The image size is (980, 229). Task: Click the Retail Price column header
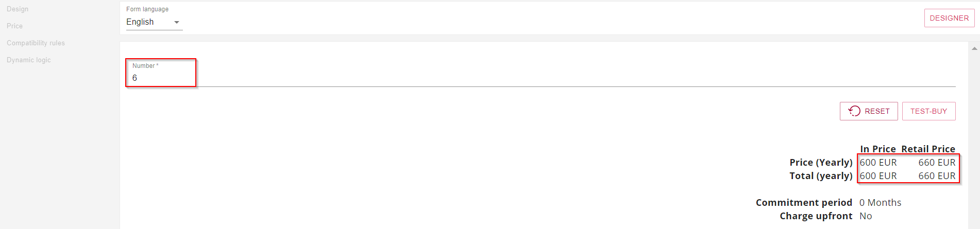928,149
